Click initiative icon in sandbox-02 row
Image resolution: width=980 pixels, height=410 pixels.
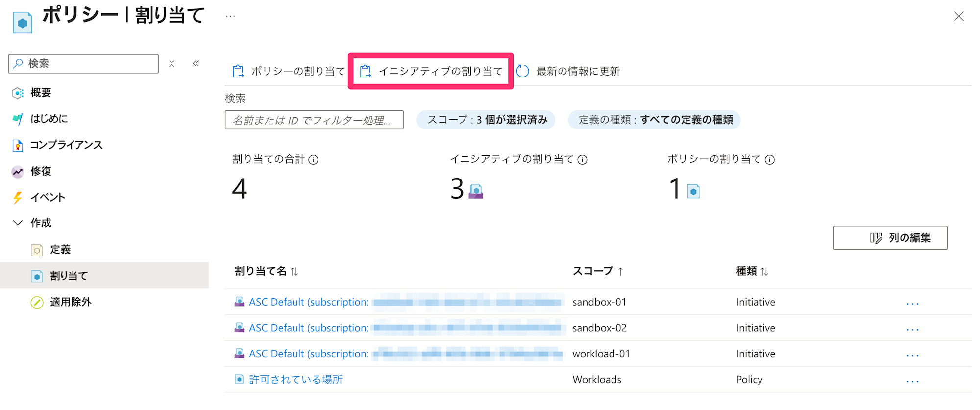click(239, 327)
